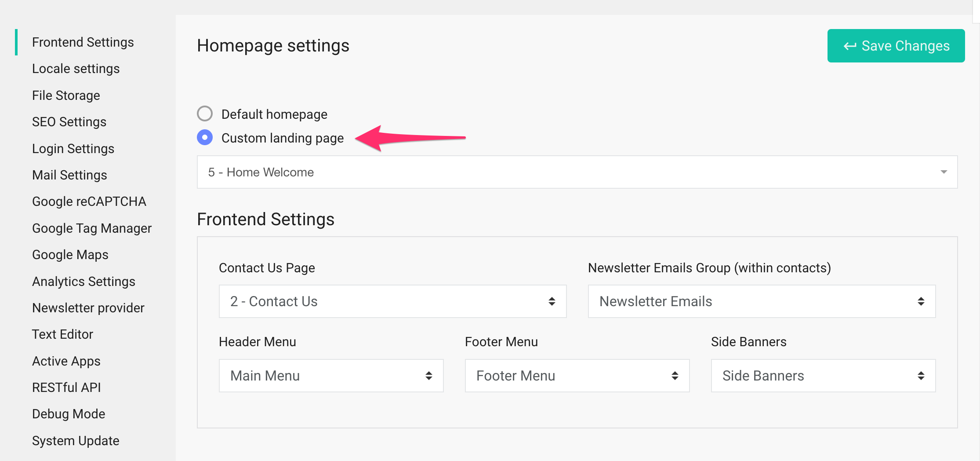Expand the Contact Us Page dropdown
The height and width of the screenshot is (461, 980).
(392, 301)
